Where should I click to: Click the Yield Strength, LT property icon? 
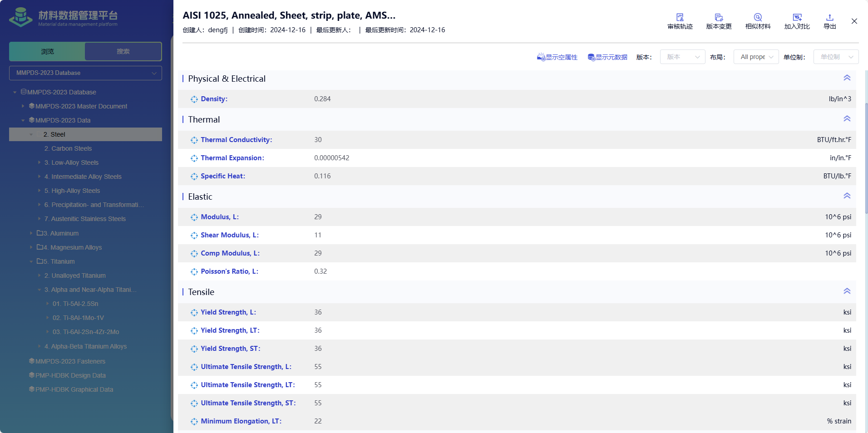point(194,331)
